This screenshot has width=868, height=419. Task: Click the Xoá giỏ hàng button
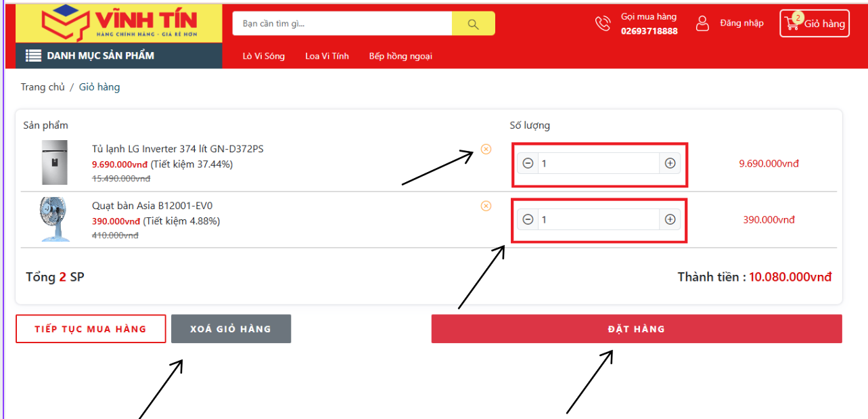(231, 329)
